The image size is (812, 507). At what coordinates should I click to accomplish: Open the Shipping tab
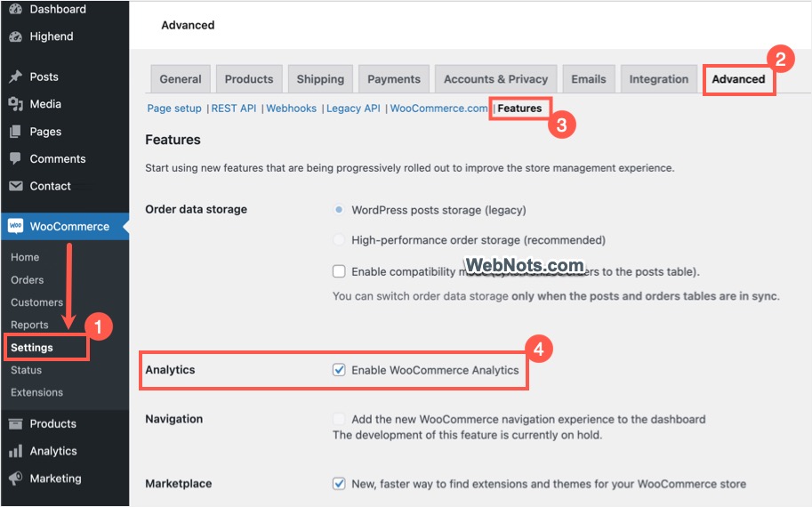point(320,79)
